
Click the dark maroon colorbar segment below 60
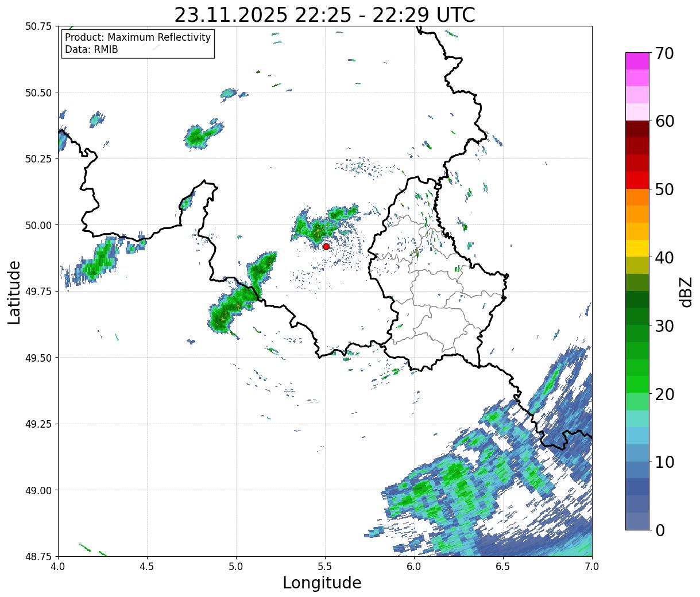coord(637,129)
